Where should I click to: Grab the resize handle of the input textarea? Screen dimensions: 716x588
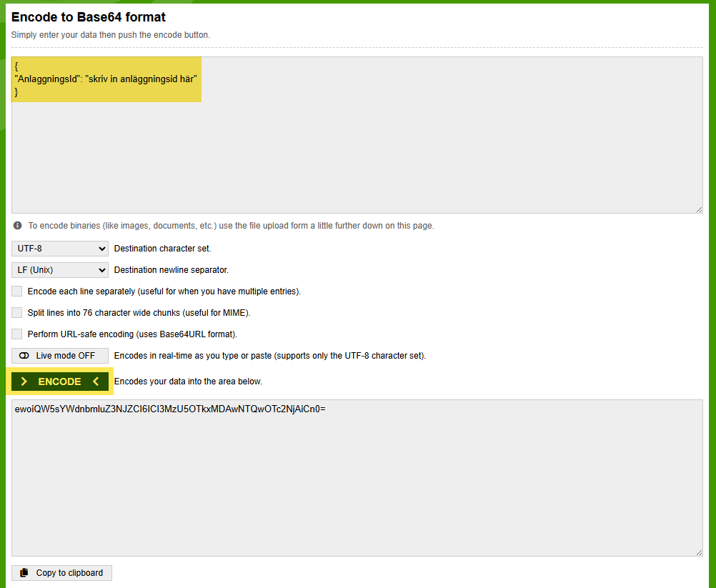tap(699, 209)
